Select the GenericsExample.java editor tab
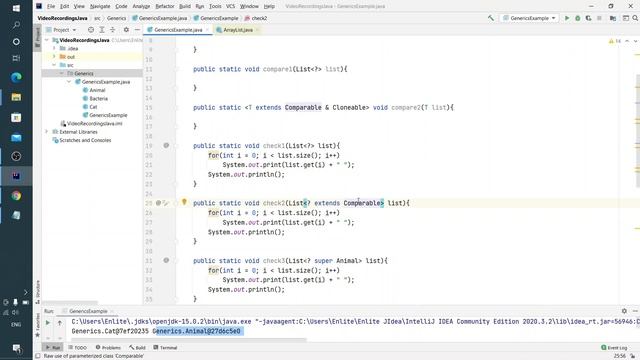This screenshot has width=640, height=360. [178, 30]
